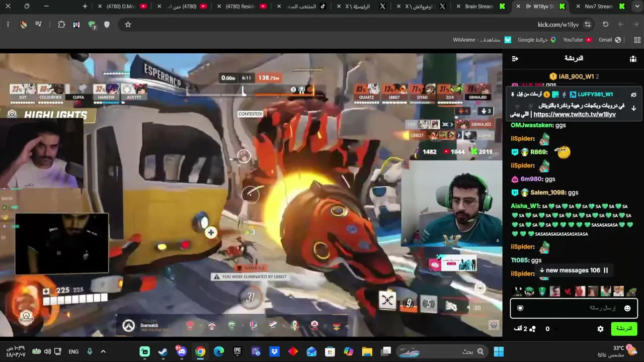This screenshot has width=644, height=362.
Task: Hide the pinned message with the eye-slash icon
Action: click(634, 95)
